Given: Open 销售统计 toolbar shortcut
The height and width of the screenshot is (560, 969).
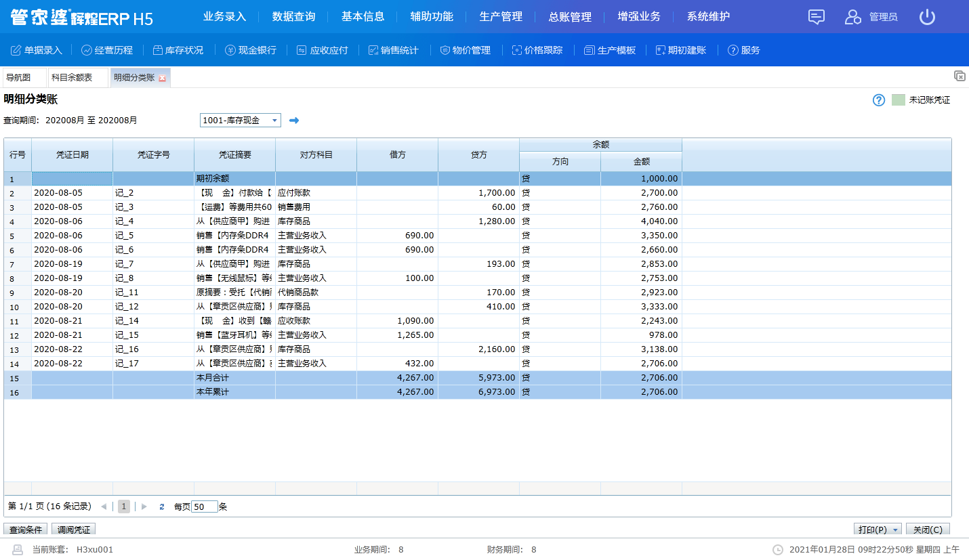Looking at the screenshot, I should pyautogui.click(x=394, y=50).
